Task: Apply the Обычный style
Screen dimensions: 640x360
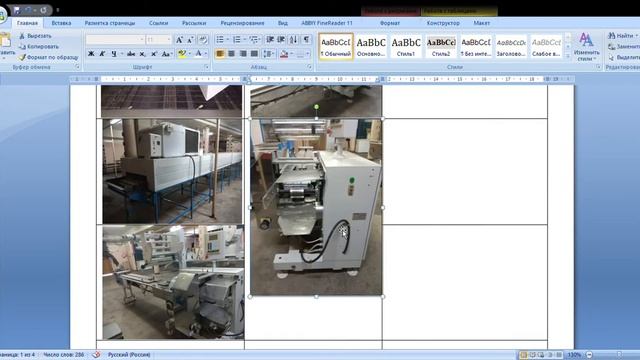Action: (x=336, y=46)
